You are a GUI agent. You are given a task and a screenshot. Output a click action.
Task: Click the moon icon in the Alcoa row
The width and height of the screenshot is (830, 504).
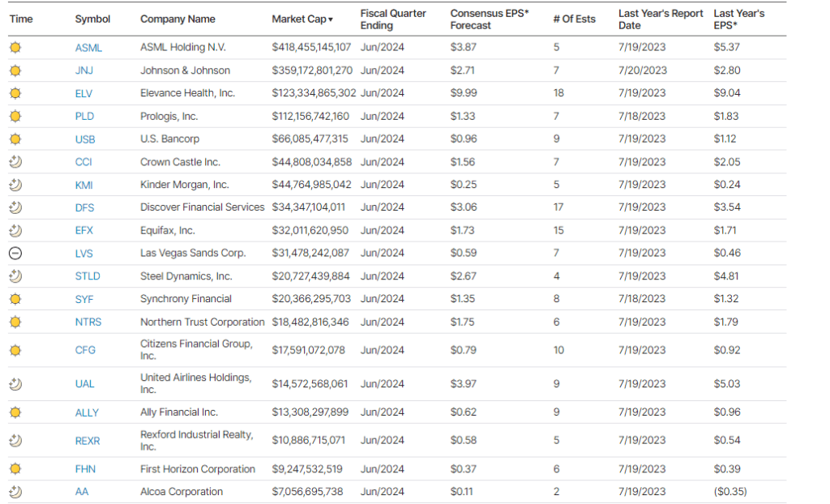pos(15,492)
